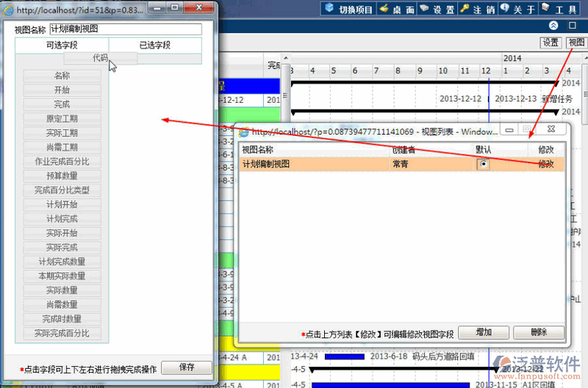588x388 pixels.
Task: Select the 实际工期 field
Action: 62,133
